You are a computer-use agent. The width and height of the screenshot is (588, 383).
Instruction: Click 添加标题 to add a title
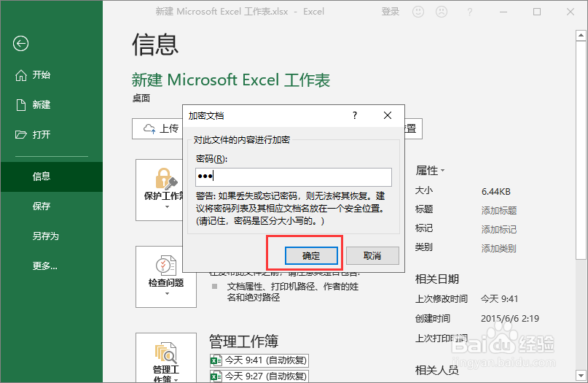click(x=499, y=211)
